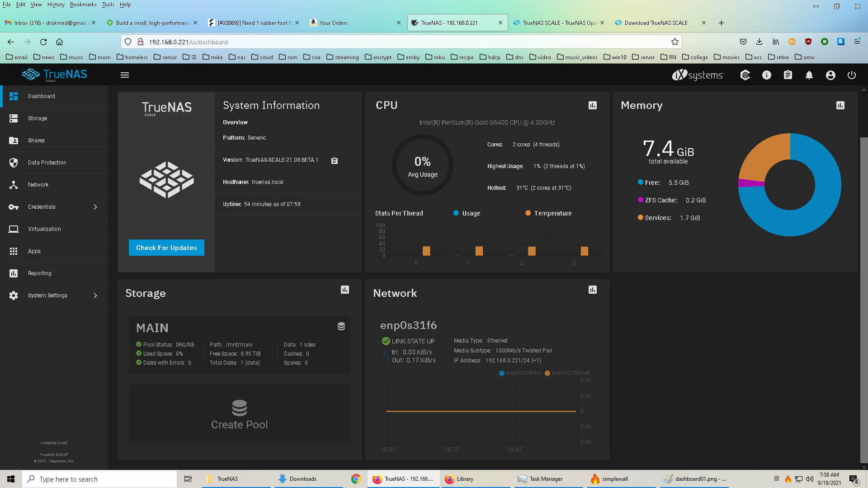Toggle sidebar with hamburger menu icon
This screenshot has width=868, height=488.
point(125,75)
